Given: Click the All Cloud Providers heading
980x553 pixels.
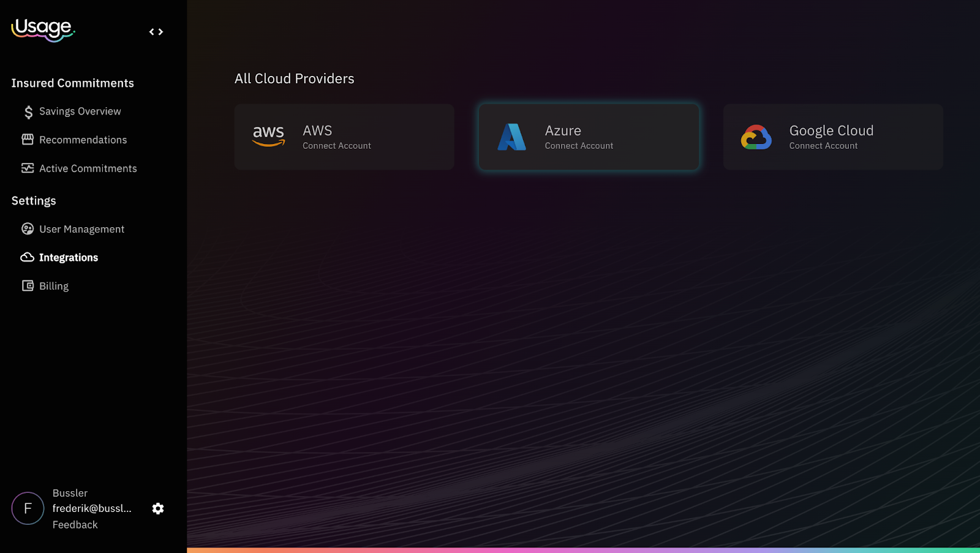Looking at the screenshot, I should (x=294, y=78).
